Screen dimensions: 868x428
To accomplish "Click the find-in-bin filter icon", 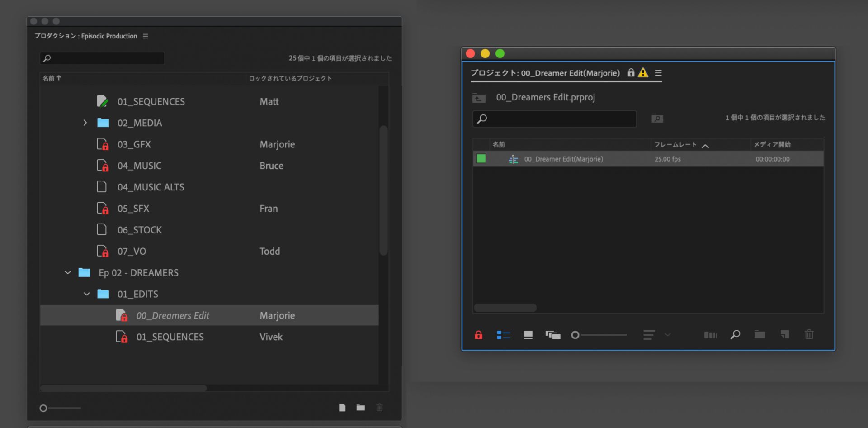I will [x=657, y=119].
